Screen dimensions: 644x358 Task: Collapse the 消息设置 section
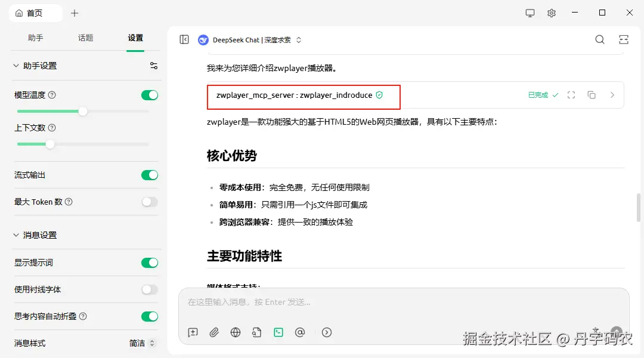point(16,235)
